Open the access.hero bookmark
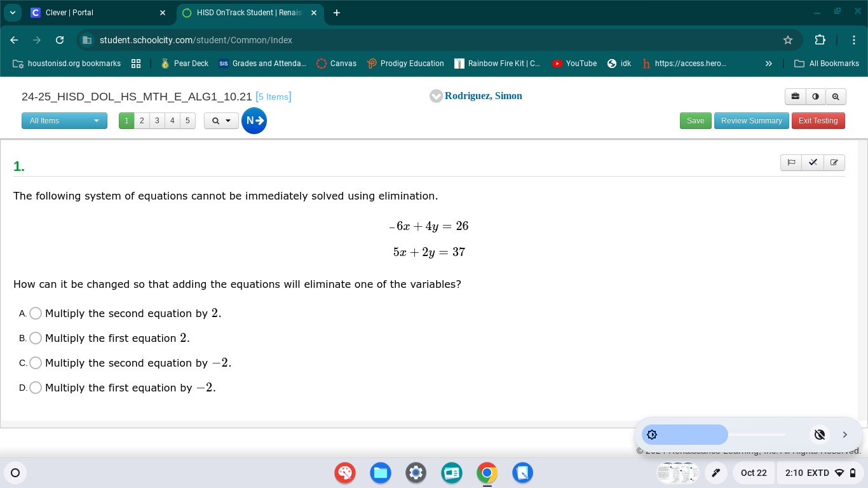Screen dimensions: 868x488 pos(684,64)
